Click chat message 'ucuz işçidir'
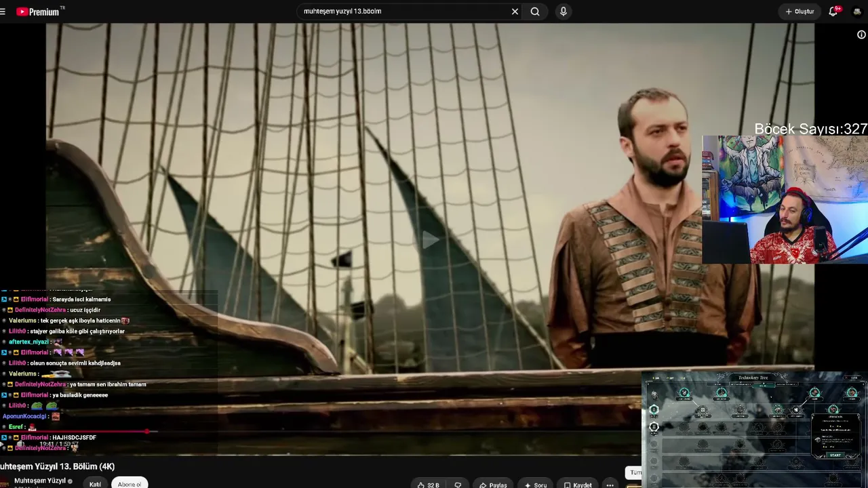 tap(85, 310)
